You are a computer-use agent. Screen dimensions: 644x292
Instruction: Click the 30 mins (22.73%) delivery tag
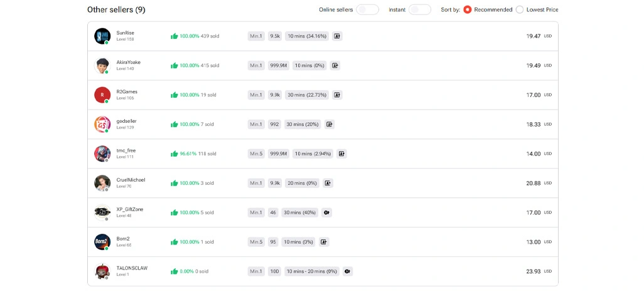click(307, 95)
